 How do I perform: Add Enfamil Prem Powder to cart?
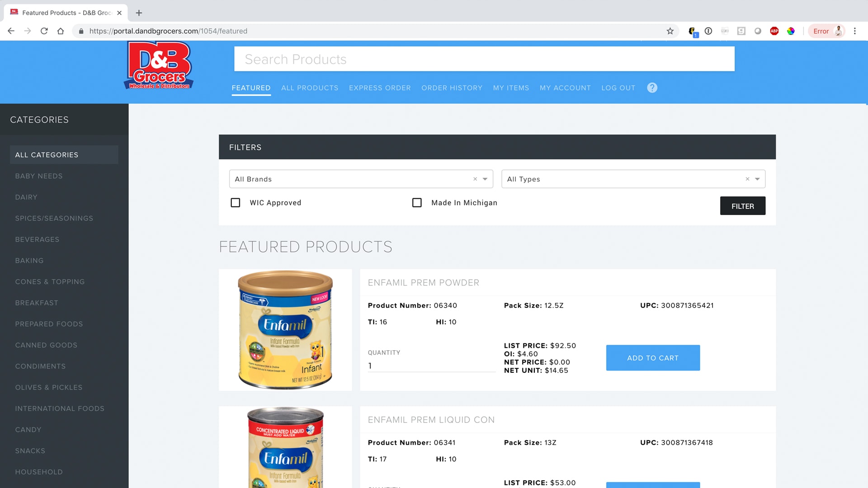pos(653,358)
